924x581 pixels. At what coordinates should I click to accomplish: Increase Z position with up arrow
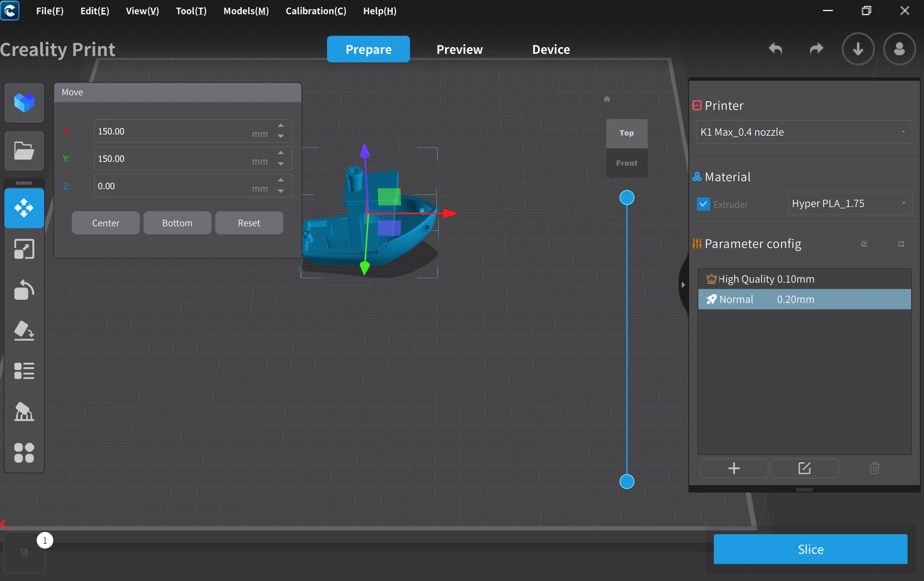281,180
